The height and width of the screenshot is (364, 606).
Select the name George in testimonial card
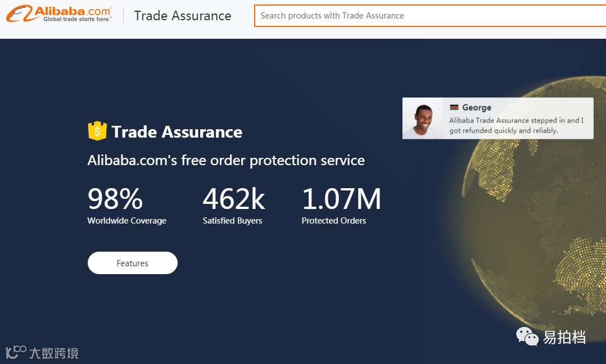click(x=477, y=107)
